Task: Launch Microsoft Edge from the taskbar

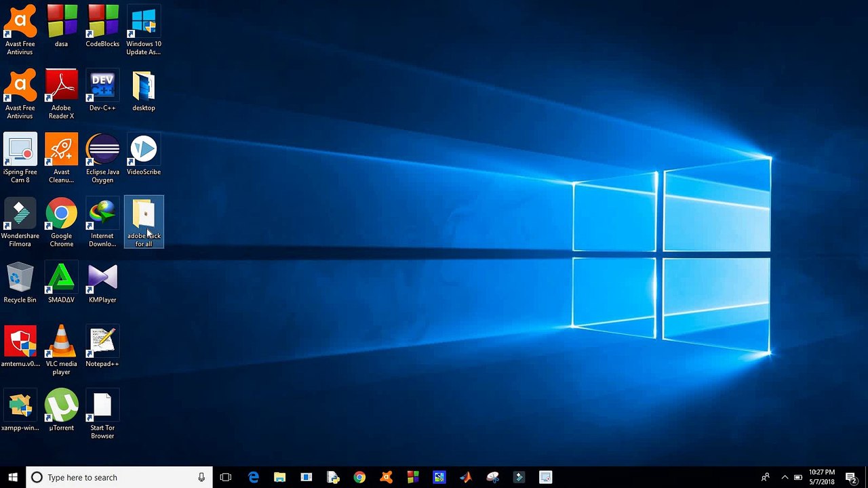Action: 253,477
